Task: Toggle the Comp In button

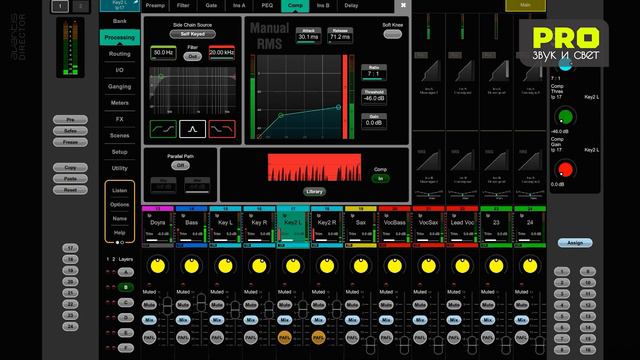Action: [x=380, y=178]
